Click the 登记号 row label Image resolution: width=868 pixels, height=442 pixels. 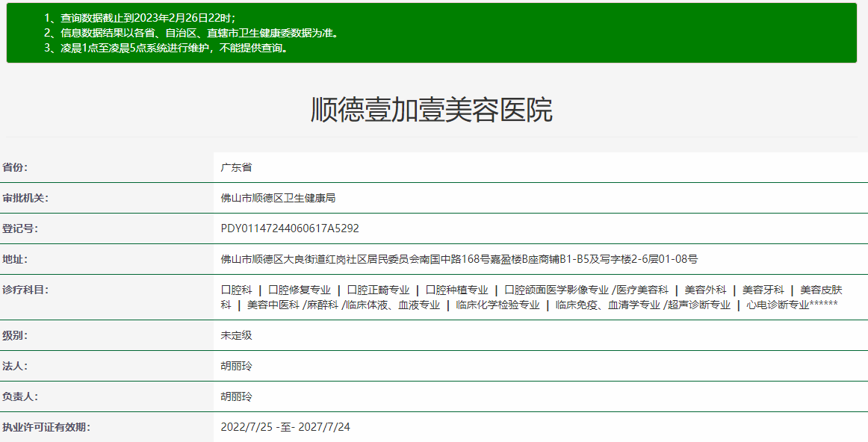coord(19,228)
